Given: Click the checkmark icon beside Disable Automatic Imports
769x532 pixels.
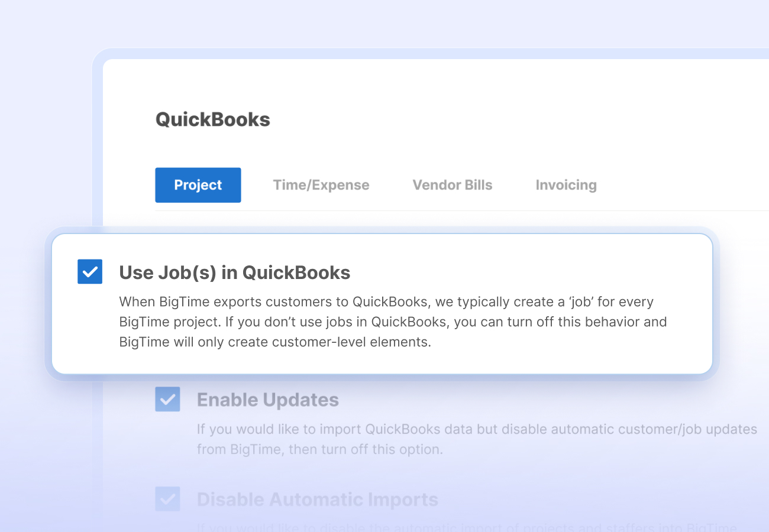Looking at the screenshot, I should tap(167, 499).
